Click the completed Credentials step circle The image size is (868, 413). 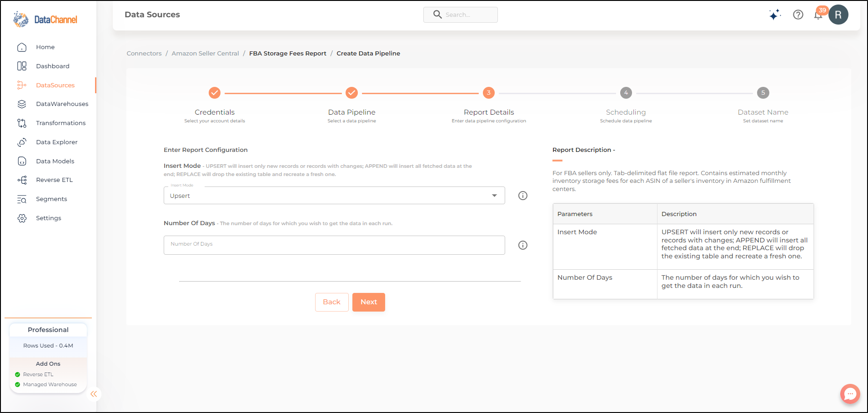pyautogui.click(x=215, y=93)
